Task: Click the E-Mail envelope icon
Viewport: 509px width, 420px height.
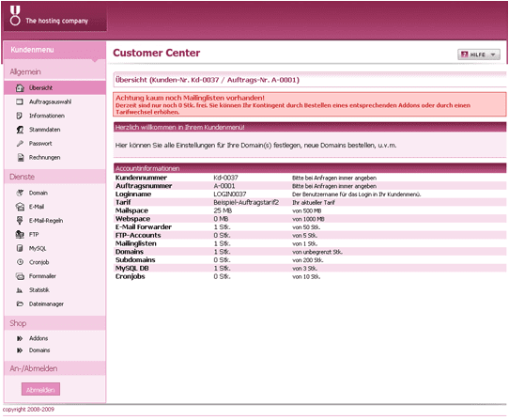Action: 20,207
